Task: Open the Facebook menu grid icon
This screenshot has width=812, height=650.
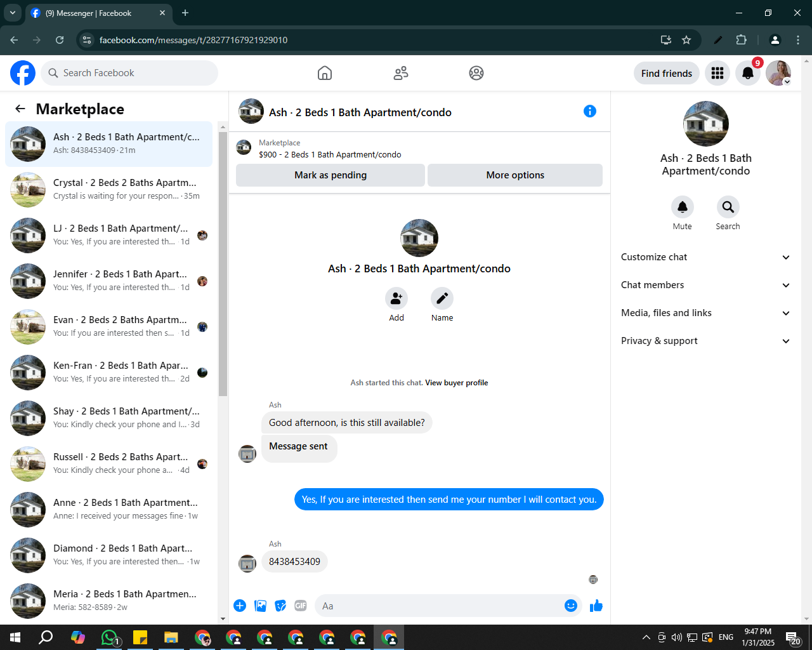Action: click(x=717, y=73)
